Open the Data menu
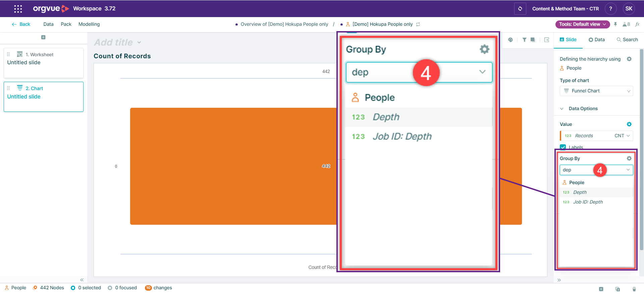644x294 pixels. [48, 24]
